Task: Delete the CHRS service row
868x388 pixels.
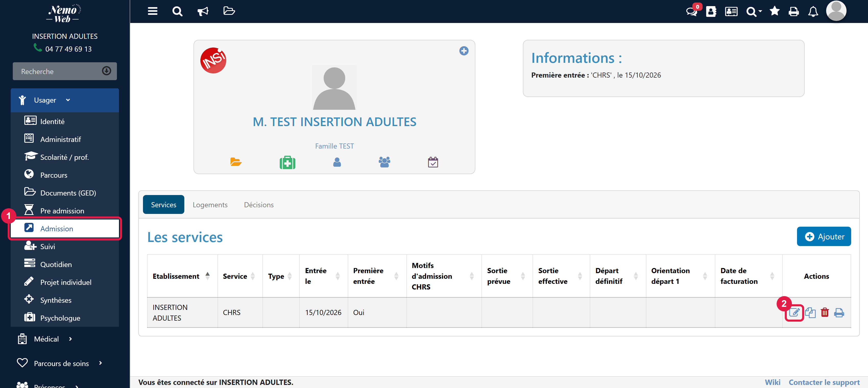Action: [825, 312]
